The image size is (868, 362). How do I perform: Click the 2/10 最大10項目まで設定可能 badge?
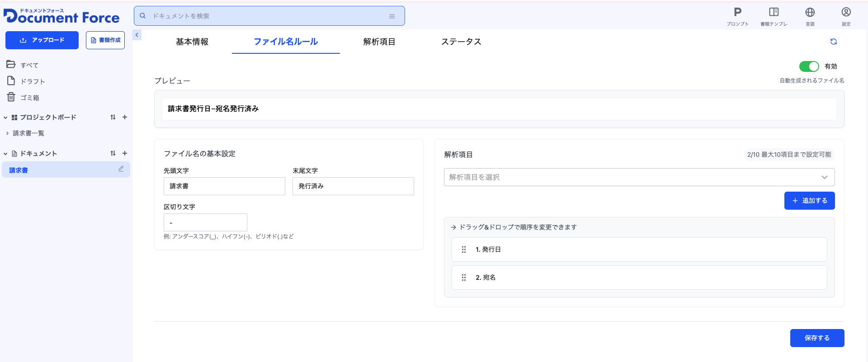(x=789, y=155)
